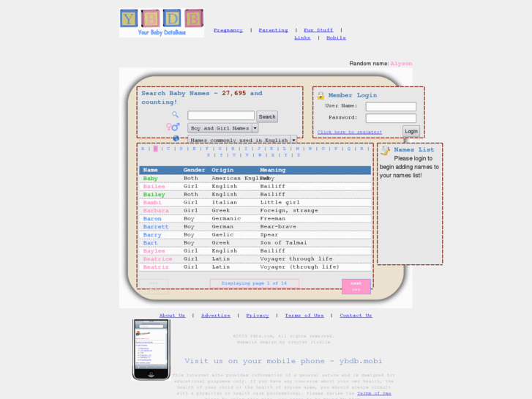The height and width of the screenshot is (399, 532).
Task: Open the name Bailey
Action: [154, 195]
